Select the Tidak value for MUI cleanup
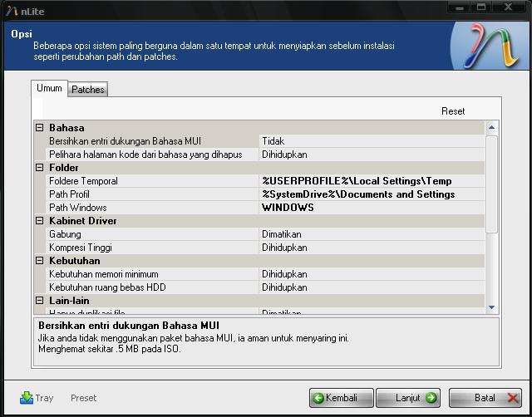Viewport: 532px width, 417px height. click(372, 141)
